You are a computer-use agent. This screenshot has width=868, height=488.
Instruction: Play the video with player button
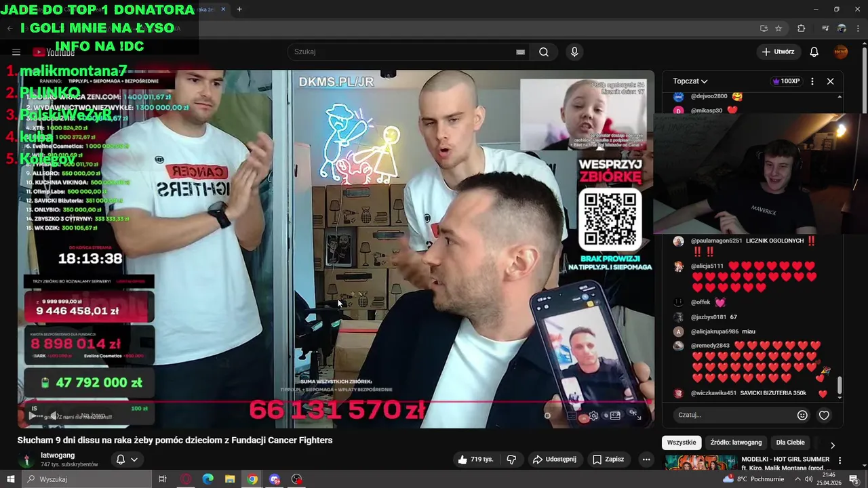32,415
